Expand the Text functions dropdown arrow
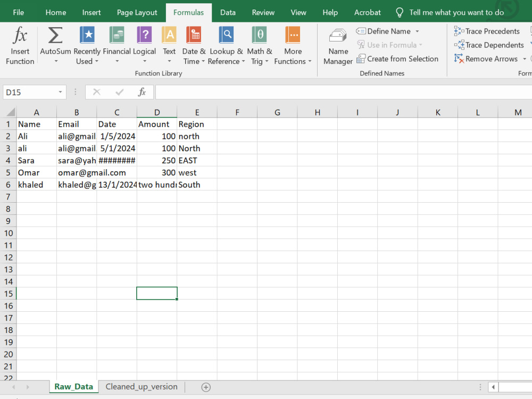This screenshot has height=399, width=532. coord(169,61)
